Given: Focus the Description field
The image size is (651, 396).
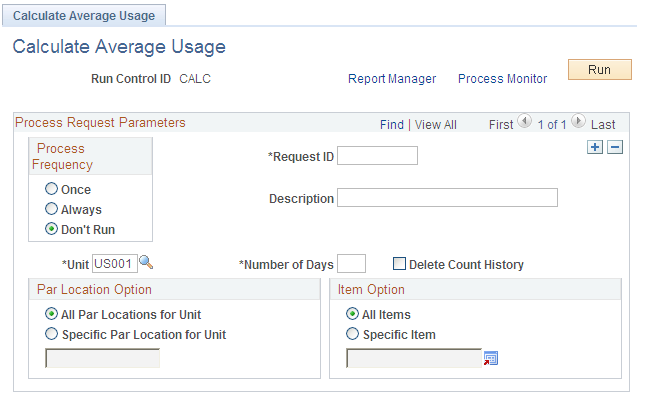Looking at the screenshot, I should [447, 198].
